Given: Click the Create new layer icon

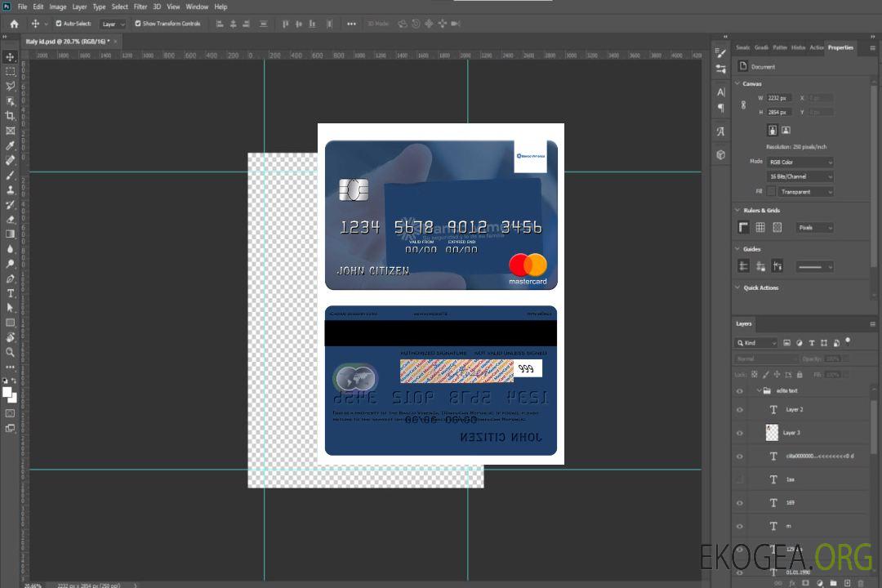Looking at the screenshot, I should pyautogui.click(x=847, y=583).
